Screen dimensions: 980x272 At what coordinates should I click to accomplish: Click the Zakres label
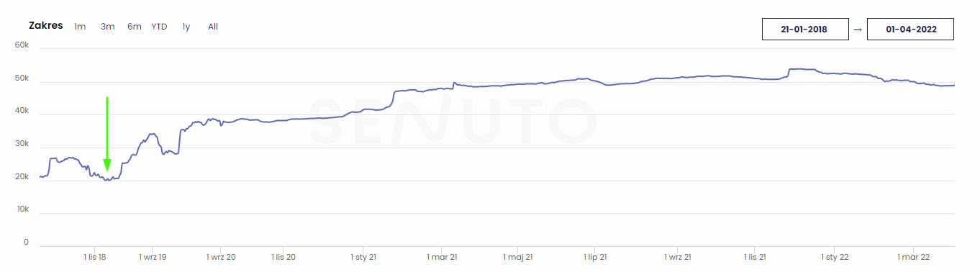[x=46, y=25]
